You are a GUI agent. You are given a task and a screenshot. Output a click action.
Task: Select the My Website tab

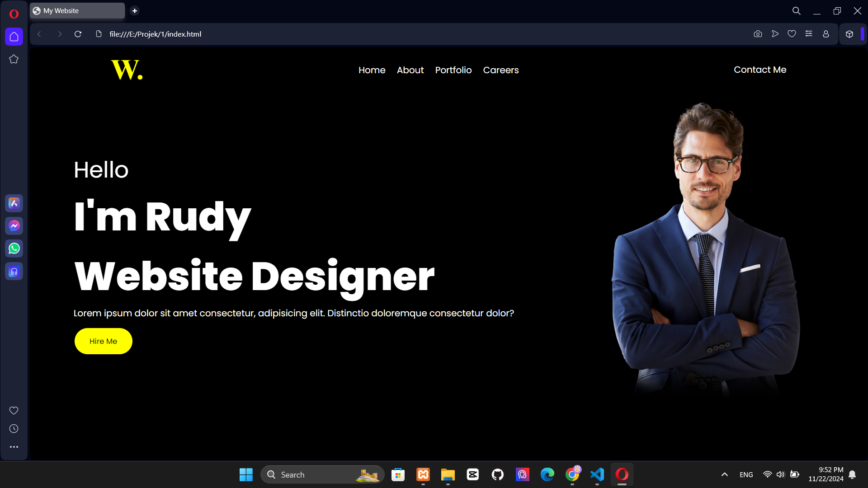[77, 11]
